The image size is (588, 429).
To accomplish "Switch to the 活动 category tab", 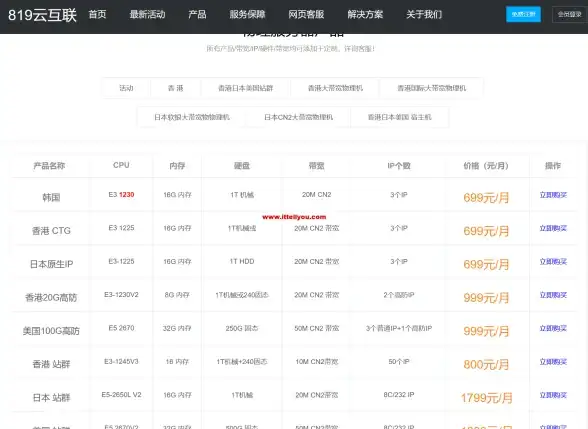I will [x=126, y=88].
